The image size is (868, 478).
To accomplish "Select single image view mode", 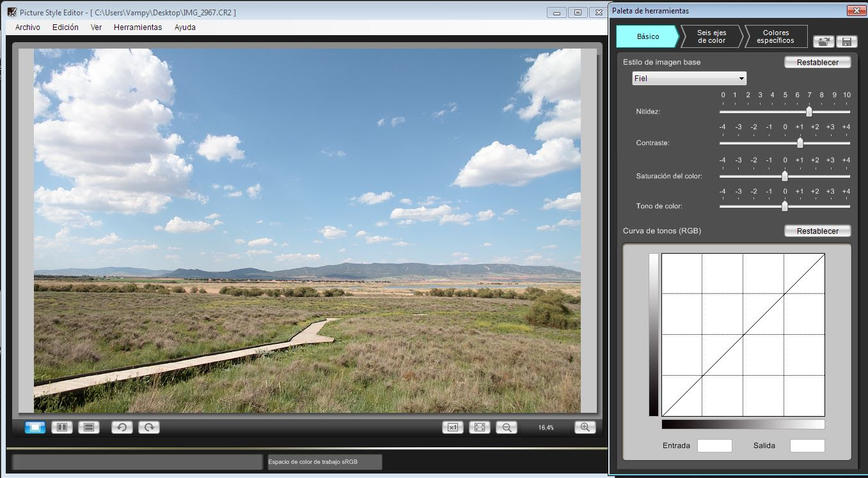I will pos(35,428).
